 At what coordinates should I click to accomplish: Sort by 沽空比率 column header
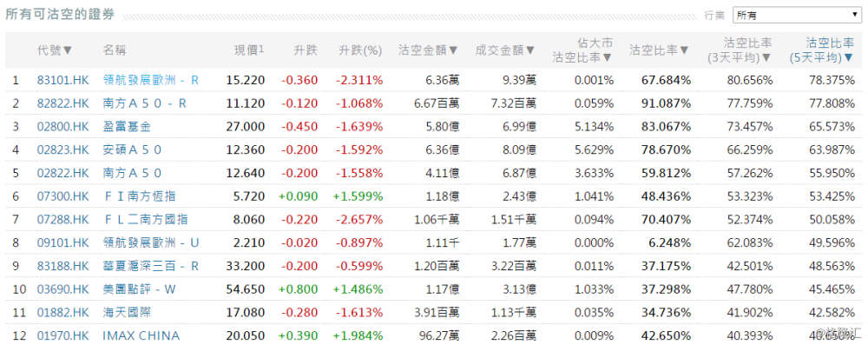(660, 50)
